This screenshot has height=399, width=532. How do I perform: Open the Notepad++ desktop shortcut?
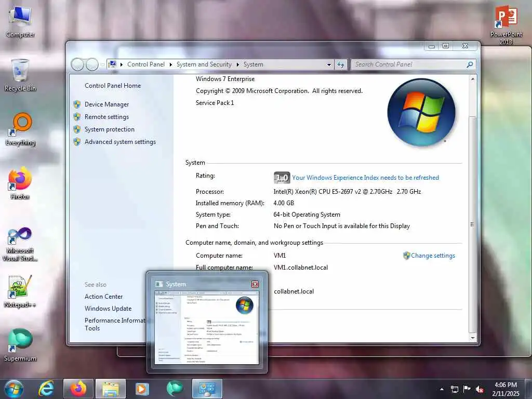pos(20,291)
